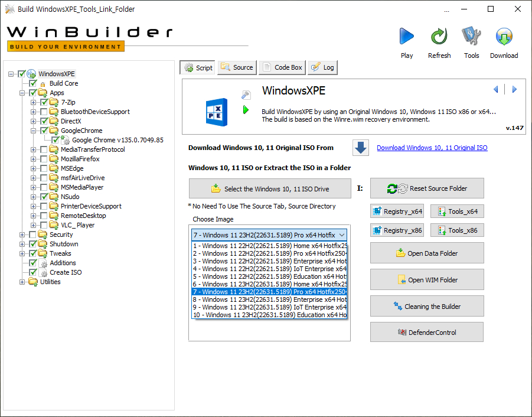Click Open WIM Folder button
This screenshot has width=532, height=417.
coord(427,280)
